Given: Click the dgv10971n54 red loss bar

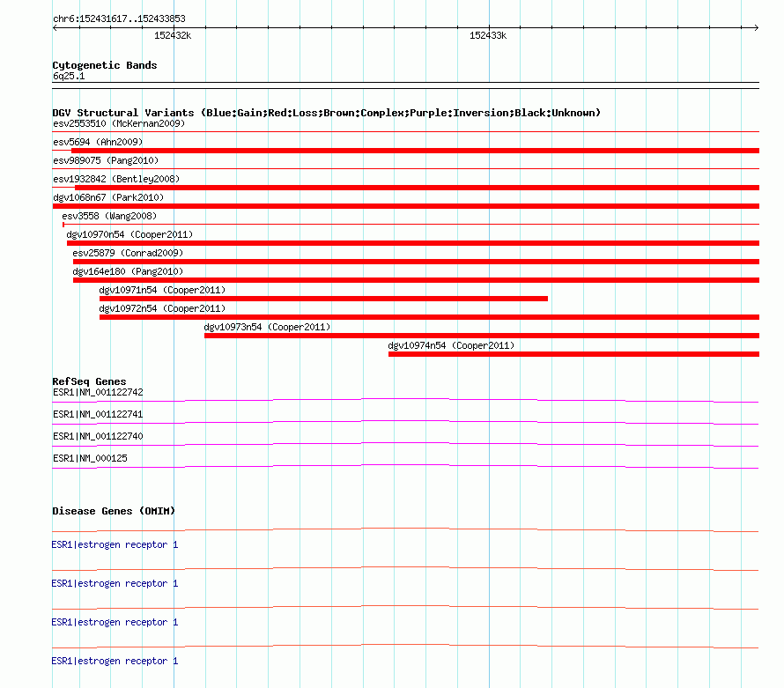Looking at the screenshot, I should 323,299.
